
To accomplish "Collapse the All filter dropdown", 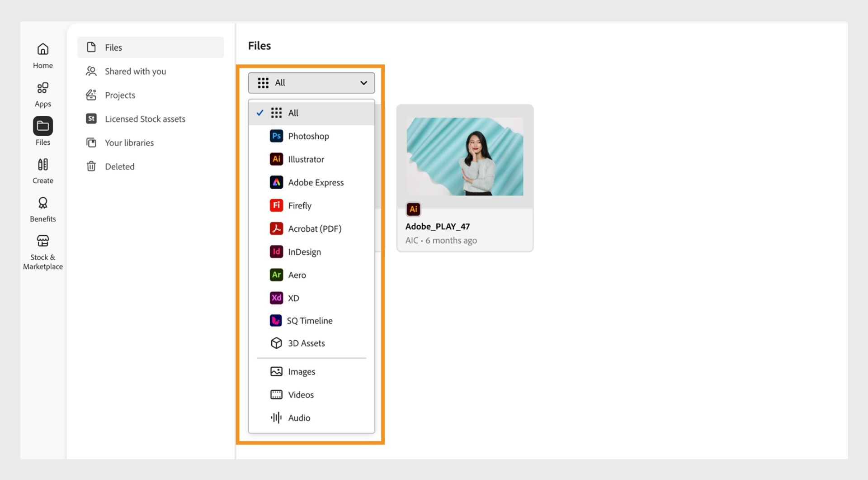I will [x=311, y=83].
